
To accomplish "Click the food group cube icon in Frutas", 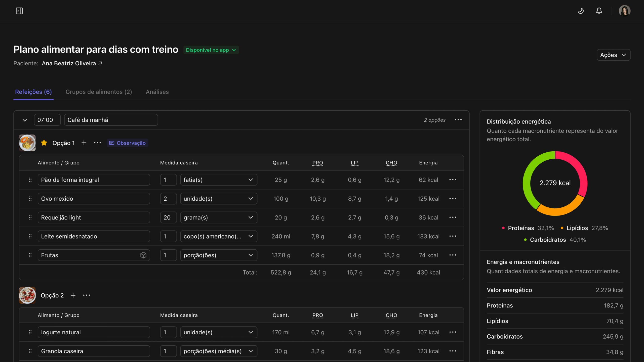I will tap(143, 255).
